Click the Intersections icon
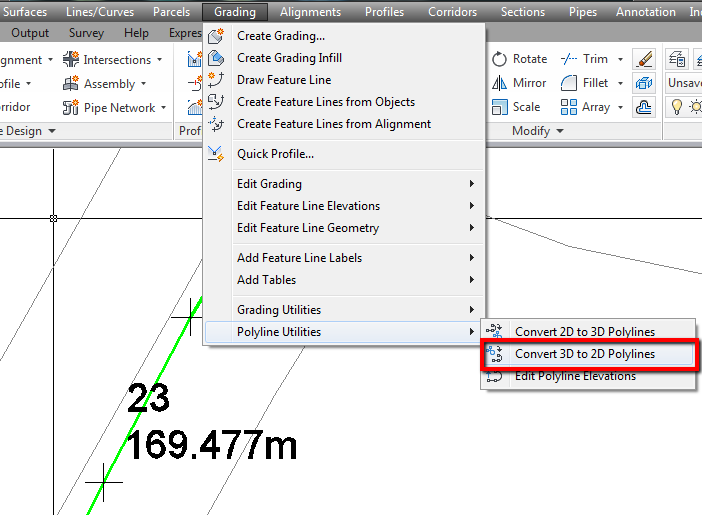This screenshot has height=515, width=702. click(71, 59)
